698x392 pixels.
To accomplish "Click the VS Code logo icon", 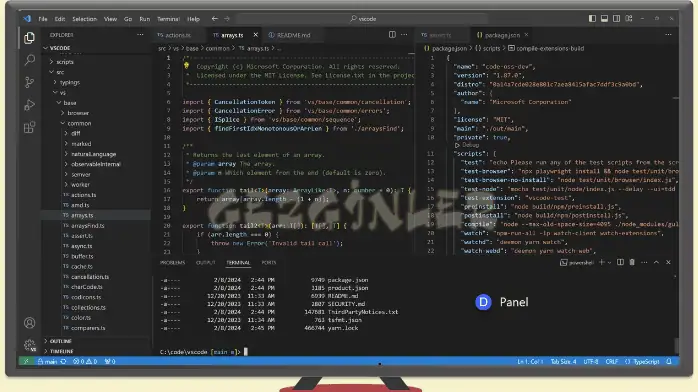I will [27, 19].
